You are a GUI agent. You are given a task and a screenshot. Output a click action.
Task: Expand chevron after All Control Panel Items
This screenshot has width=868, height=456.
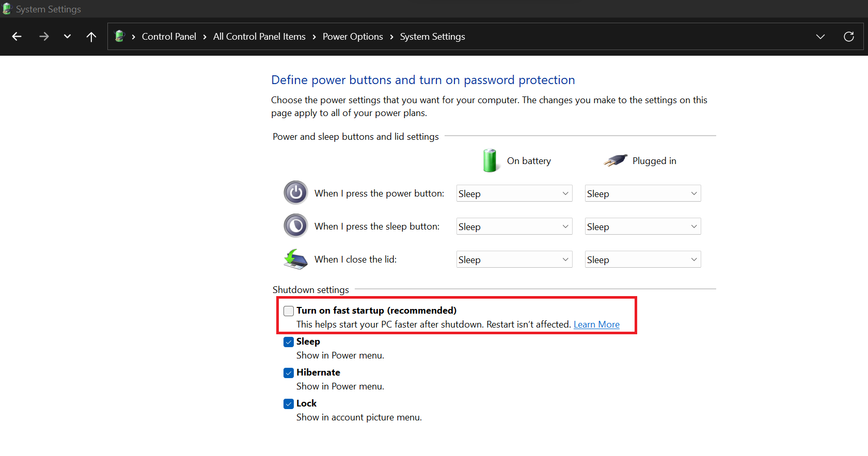pyautogui.click(x=314, y=37)
